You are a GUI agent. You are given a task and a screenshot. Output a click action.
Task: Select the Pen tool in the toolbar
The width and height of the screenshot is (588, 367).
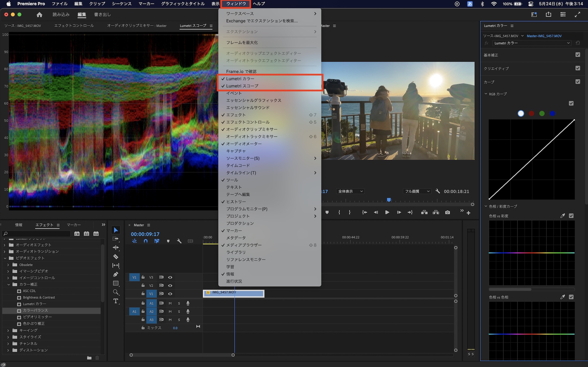(x=116, y=274)
